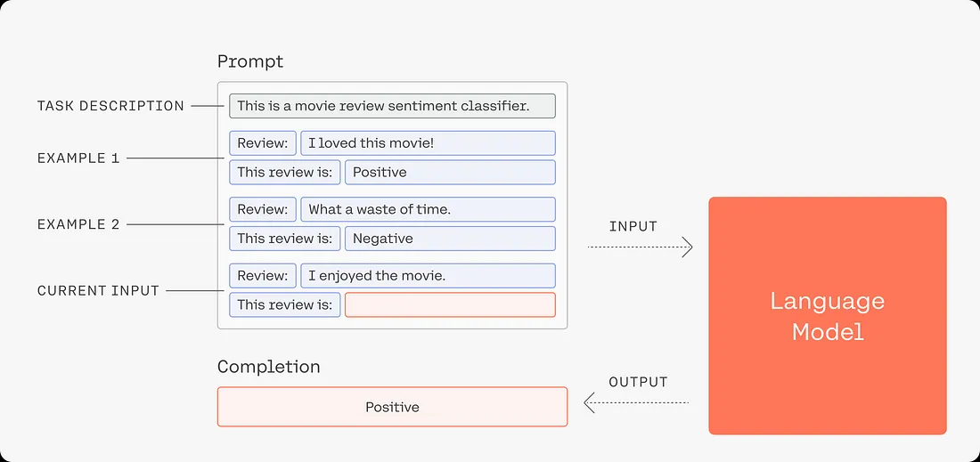The height and width of the screenshot is (462, 980).
Task: Select the 'I loved this movie!' review box
Action: tap(428, 143)
